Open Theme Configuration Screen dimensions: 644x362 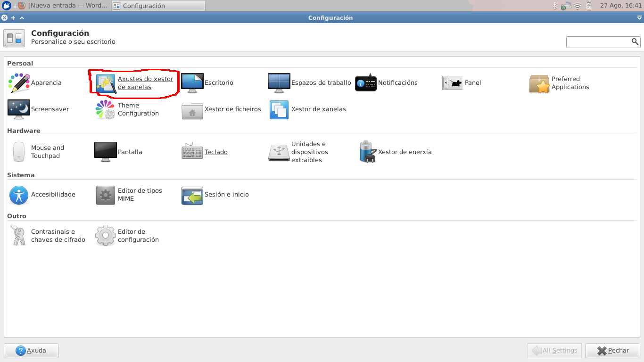pyautogui.click(x=127, y=109)
